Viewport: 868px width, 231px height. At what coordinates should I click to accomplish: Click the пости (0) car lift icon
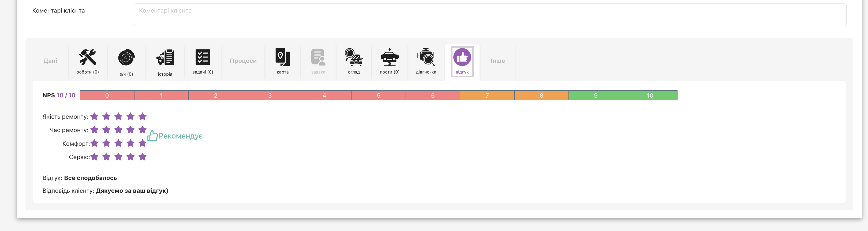(x=390, y=57)
